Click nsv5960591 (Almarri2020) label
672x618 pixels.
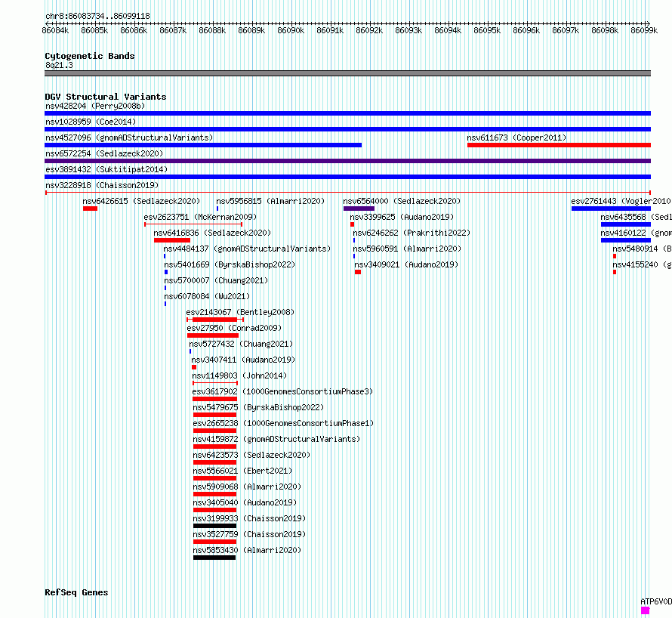407,249
